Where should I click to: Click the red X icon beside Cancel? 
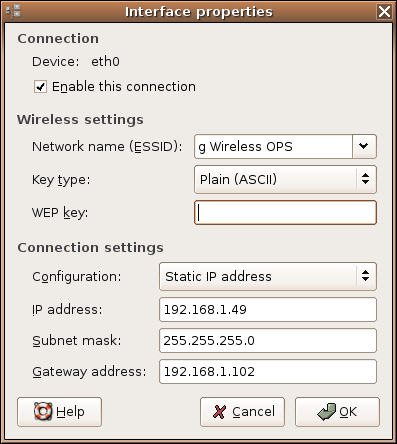219,412
